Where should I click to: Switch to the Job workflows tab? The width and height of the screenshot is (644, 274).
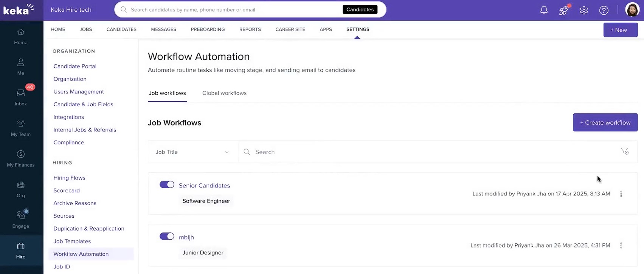point(167,93)
